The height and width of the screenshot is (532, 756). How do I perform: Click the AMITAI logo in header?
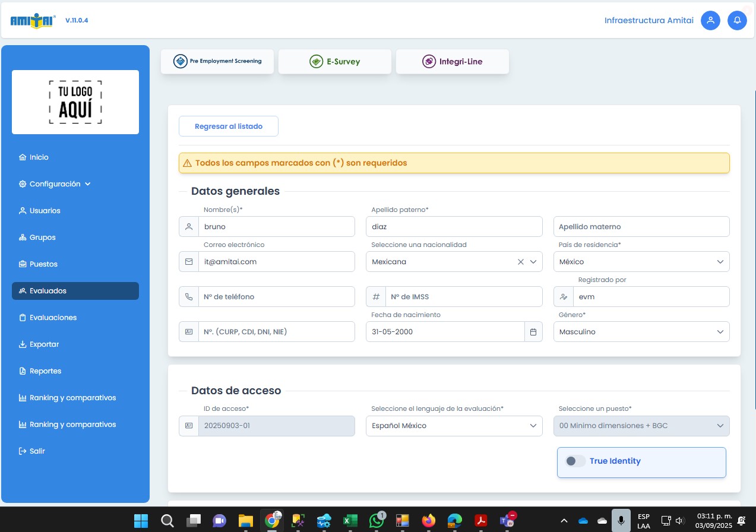point(33,21)
